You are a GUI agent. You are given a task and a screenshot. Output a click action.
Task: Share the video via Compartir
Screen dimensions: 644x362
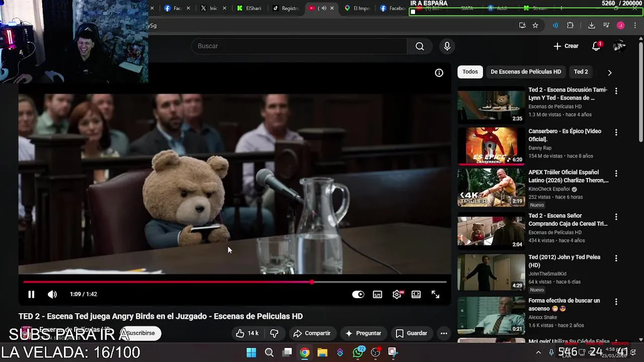point(312,333)
